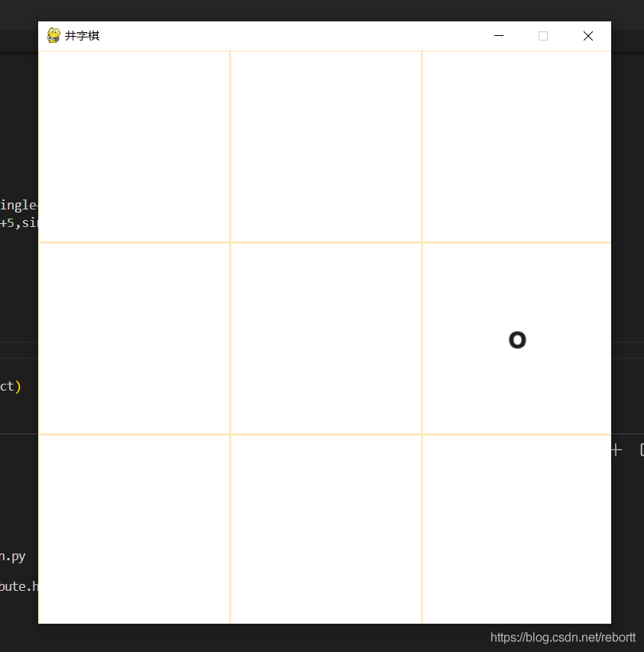This screenshot has width=644, height=652.
Task: Click the partially hidden .py filename text
Action: coord(13,556)
